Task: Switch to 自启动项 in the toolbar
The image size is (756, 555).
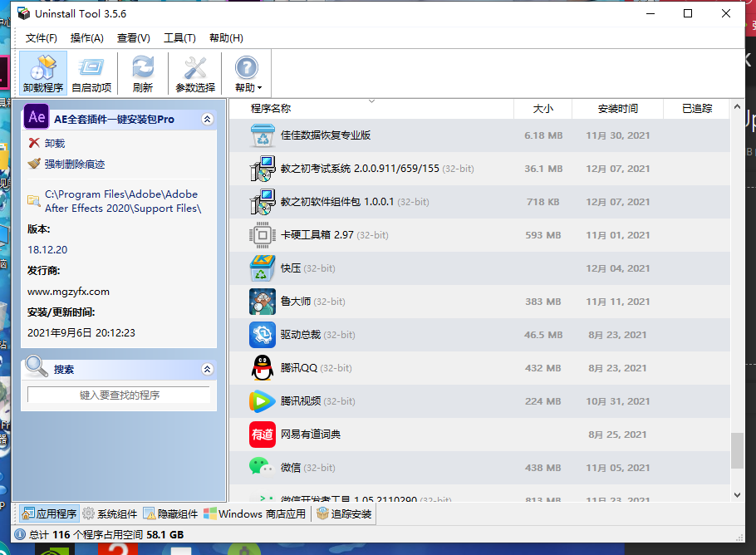Action: [91, 73]
